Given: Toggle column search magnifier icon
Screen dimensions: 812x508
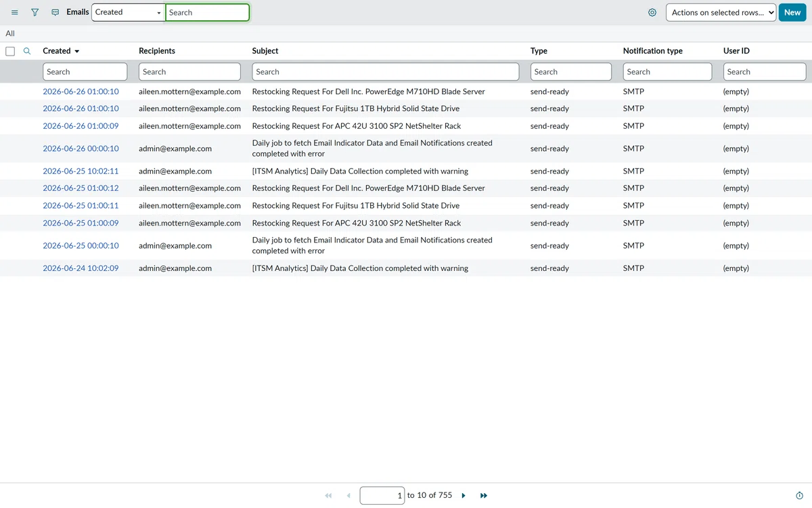Looking at the screenshot, I should [27, 51].
